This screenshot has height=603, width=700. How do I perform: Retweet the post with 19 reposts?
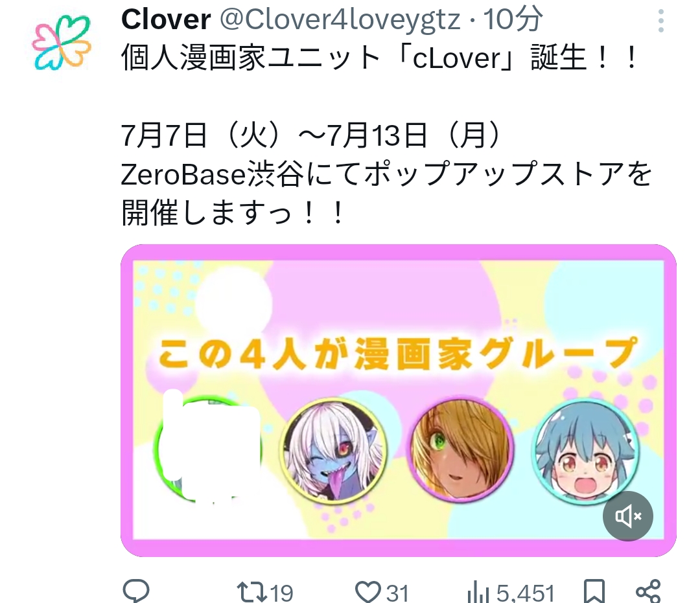click(x=251, y=592)
